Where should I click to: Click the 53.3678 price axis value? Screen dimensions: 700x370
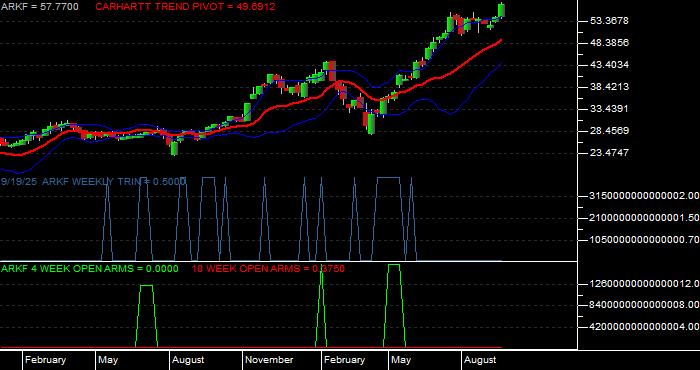tap(608, 21)
